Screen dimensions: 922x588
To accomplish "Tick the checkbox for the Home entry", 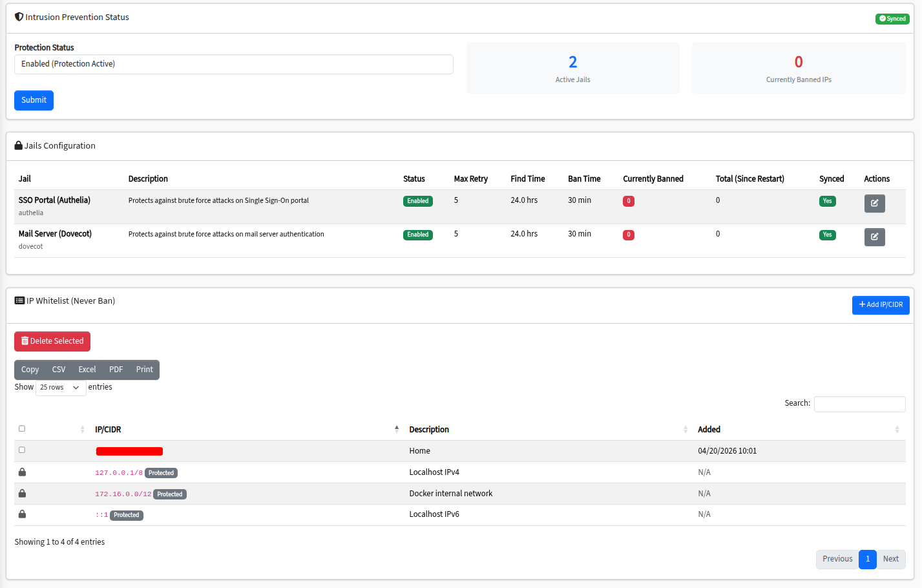I will pos(22,450).
